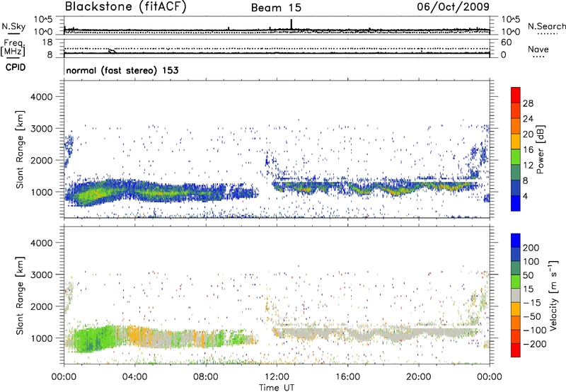Click the 04:00 time tick label
This screenshot has height=392, width=566.
click(x=134, y=377)
